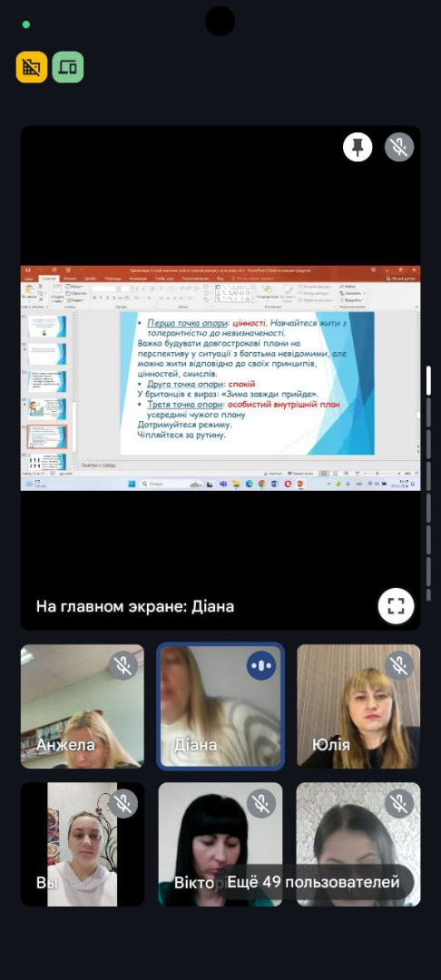Tap the muted microphone icon on the main screen
The image size is (441, 980).
(x=399, y=147)
